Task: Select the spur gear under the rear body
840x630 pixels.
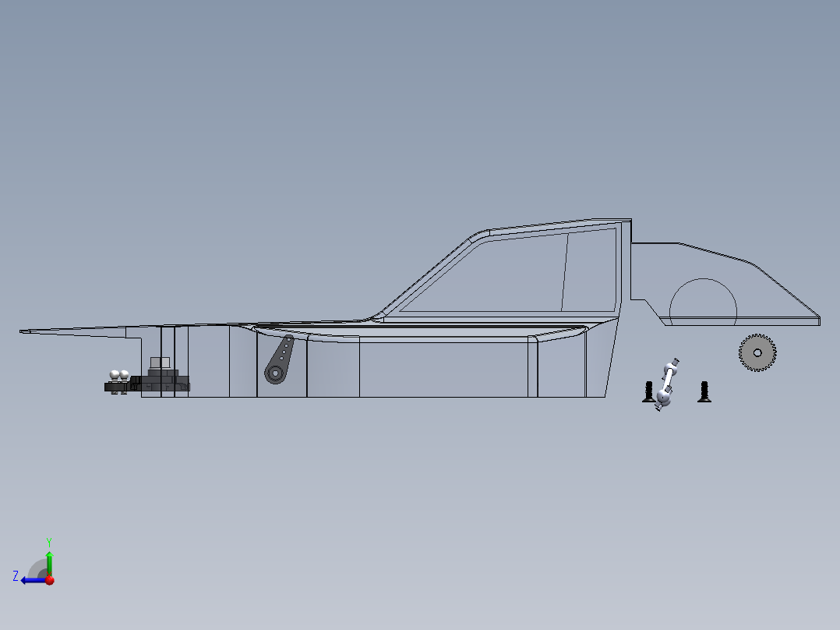Action: pos(757,352)
